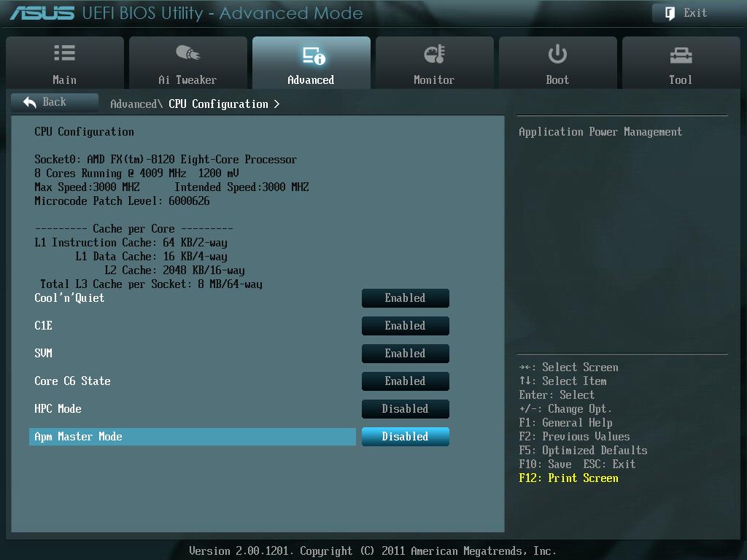747x560 pixels.
Task: Click the Enter: Select hint
Action: 557,394
